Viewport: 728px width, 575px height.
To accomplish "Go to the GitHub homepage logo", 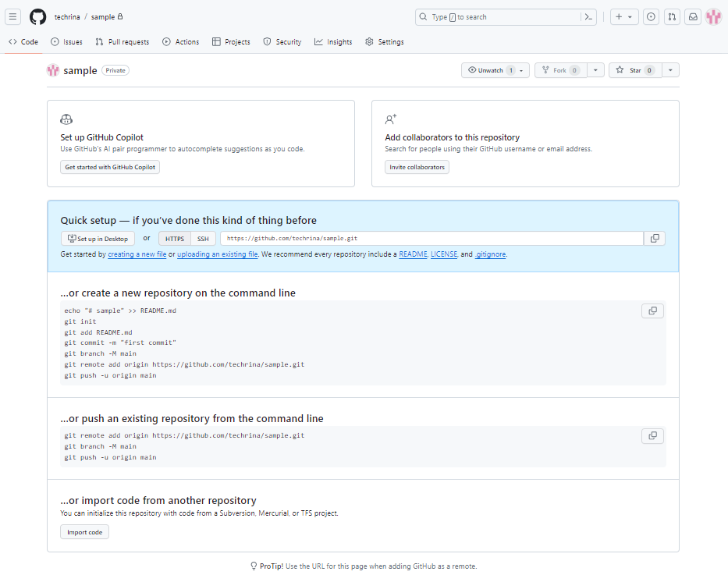I will pyautogui.click(x=38, y=16).
